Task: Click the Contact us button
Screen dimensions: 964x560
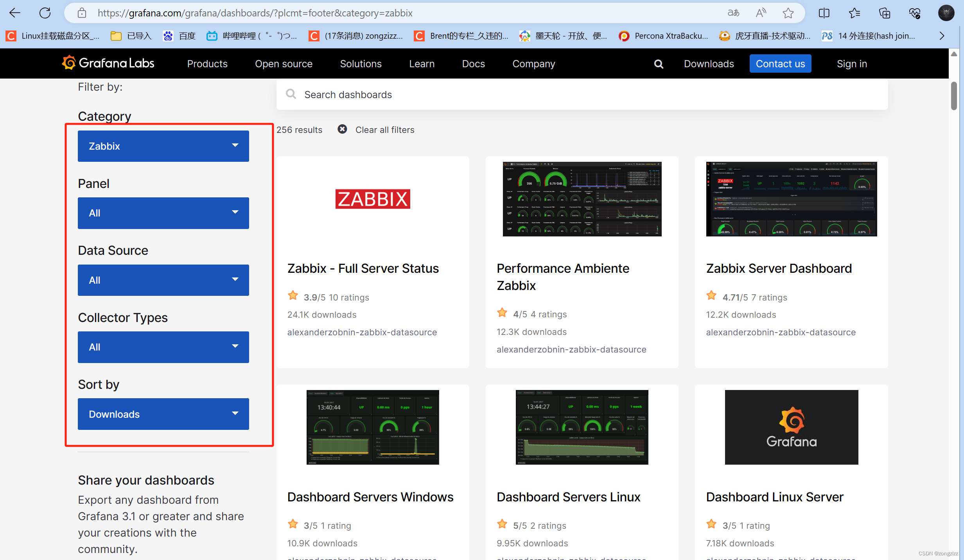Action: [x=780, y=64]
